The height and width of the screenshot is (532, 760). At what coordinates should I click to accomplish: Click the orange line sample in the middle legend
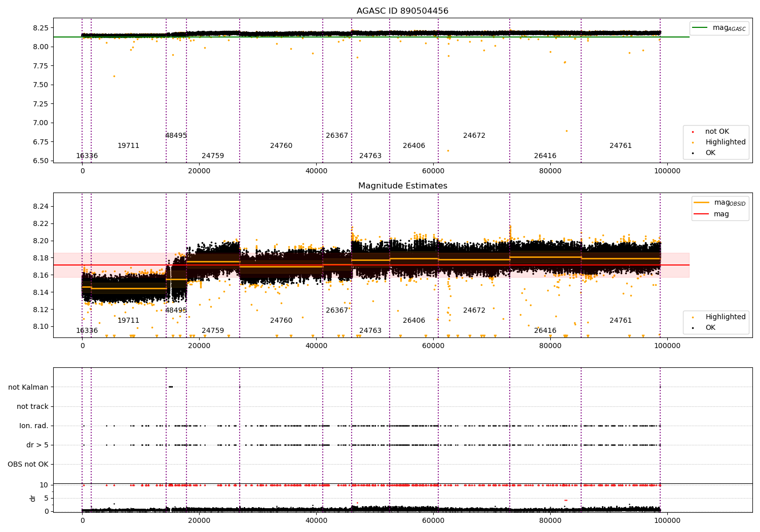pyautogui.click(x=701, y=203)
